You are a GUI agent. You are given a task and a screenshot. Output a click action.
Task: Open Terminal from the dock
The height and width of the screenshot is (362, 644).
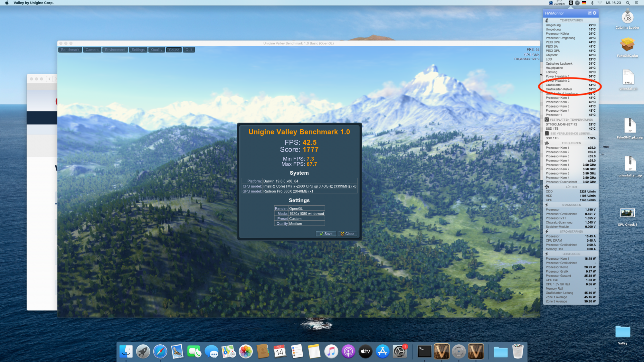(424, 351)
